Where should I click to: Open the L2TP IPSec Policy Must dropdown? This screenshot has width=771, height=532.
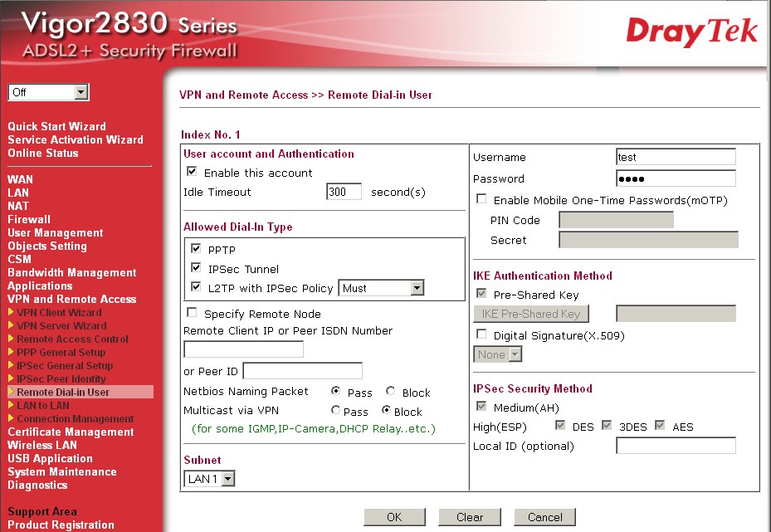pos(381,288)
